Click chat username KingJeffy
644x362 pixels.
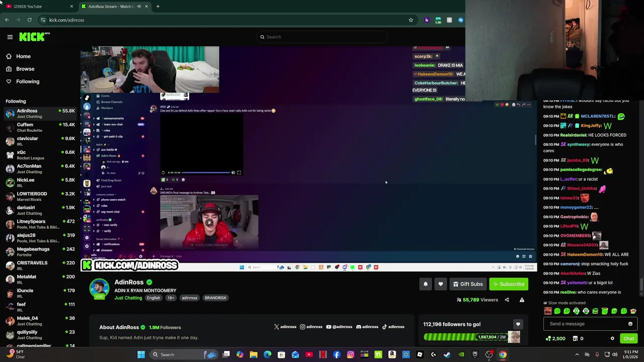coord(591,126)
